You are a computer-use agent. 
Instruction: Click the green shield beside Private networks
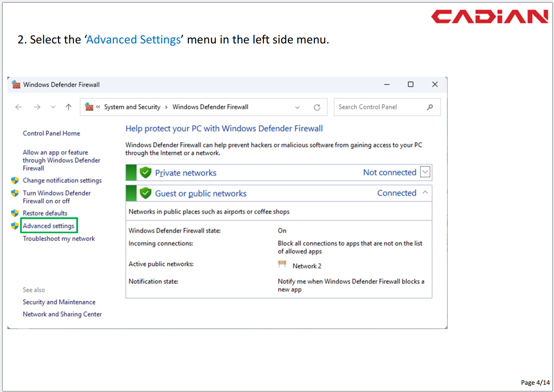point(145,173)
